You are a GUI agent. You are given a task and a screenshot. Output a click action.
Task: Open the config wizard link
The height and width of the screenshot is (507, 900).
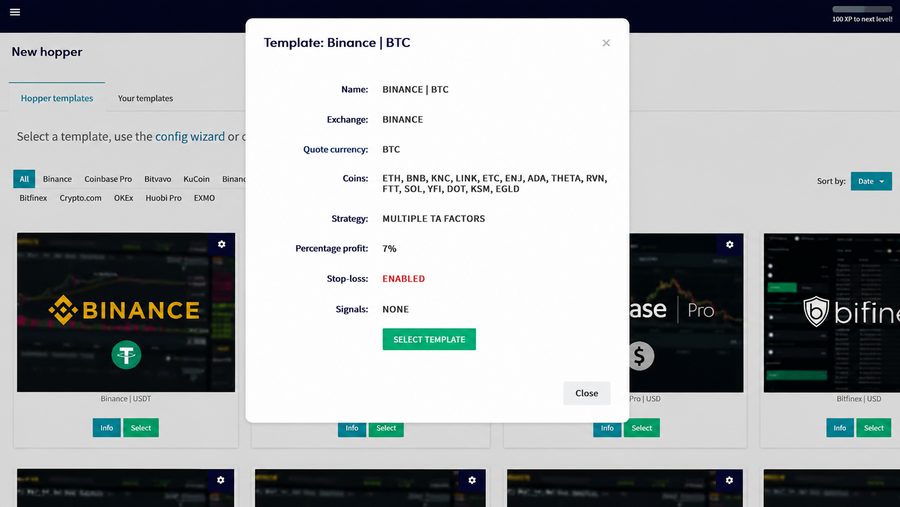click(190, 137)
